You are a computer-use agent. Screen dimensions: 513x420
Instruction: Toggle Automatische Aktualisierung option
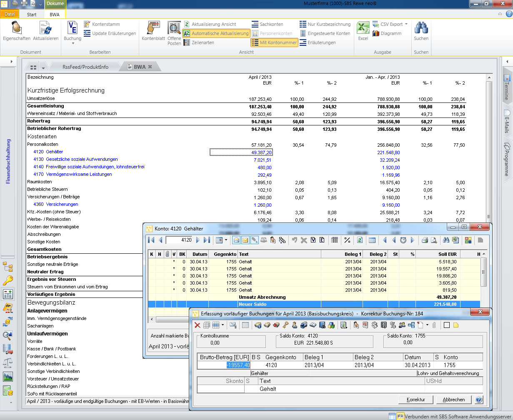coord(216,33)
